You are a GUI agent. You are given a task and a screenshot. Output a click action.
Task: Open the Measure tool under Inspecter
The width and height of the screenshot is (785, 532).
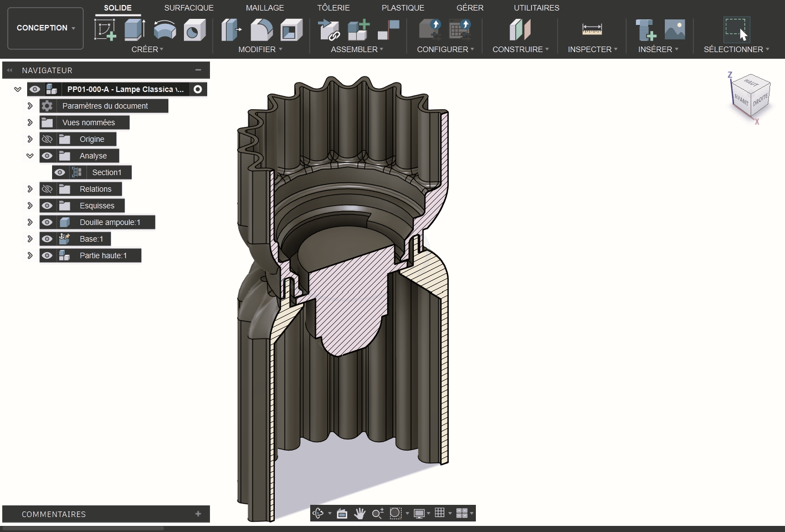tap(592, 29)
